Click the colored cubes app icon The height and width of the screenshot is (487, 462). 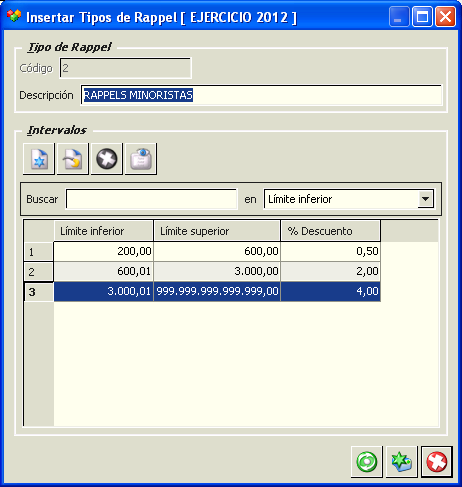[14, 16]
